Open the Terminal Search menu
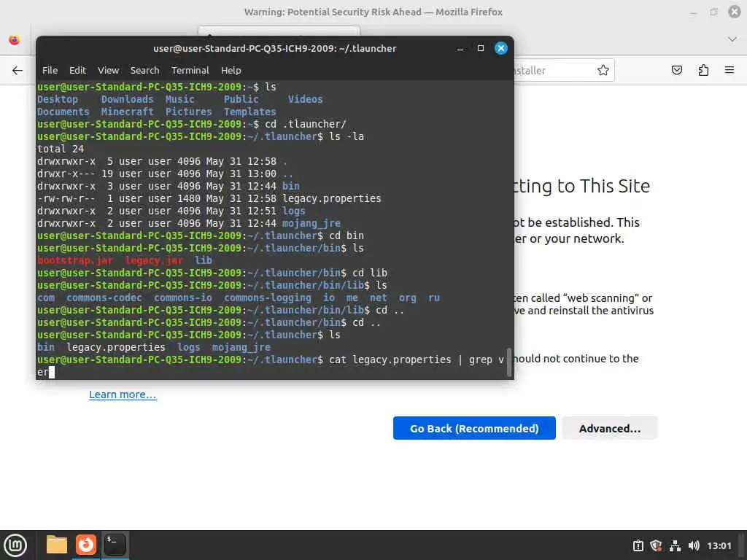The height and width of the screenshot is (560, 747). (x=145, y=70)
